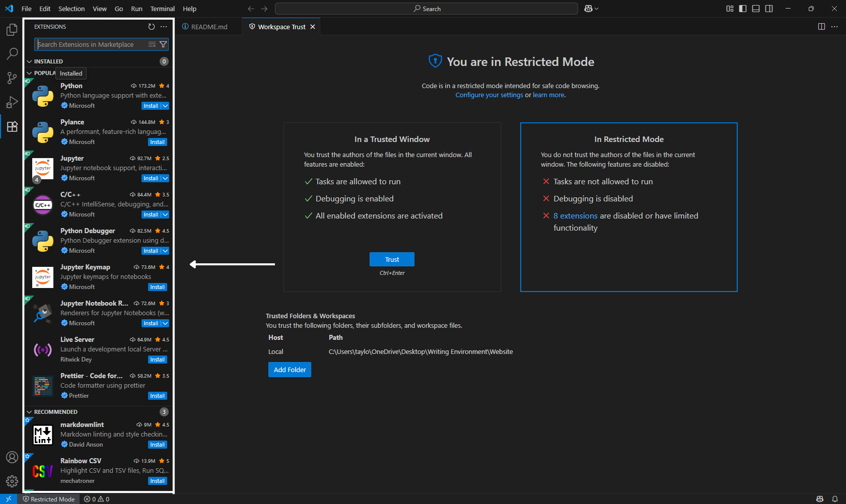
Task: Open the Manage gear icon
Action: click(x=12, y=481)
